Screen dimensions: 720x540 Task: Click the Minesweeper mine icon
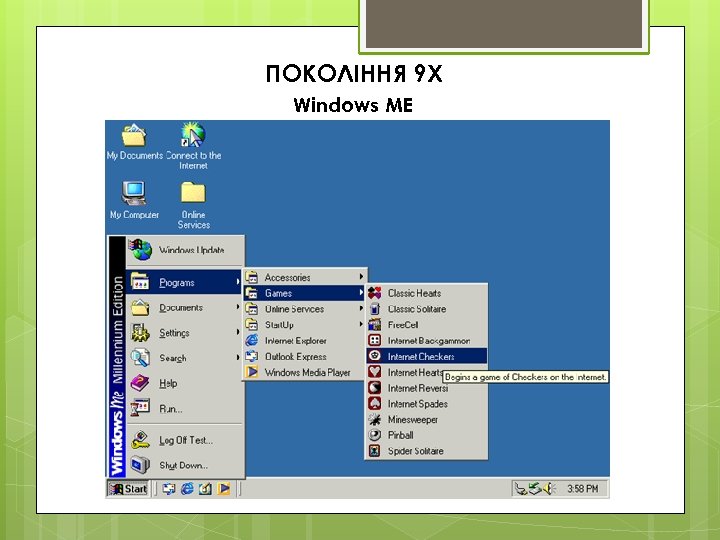click(x=375, y=419)
